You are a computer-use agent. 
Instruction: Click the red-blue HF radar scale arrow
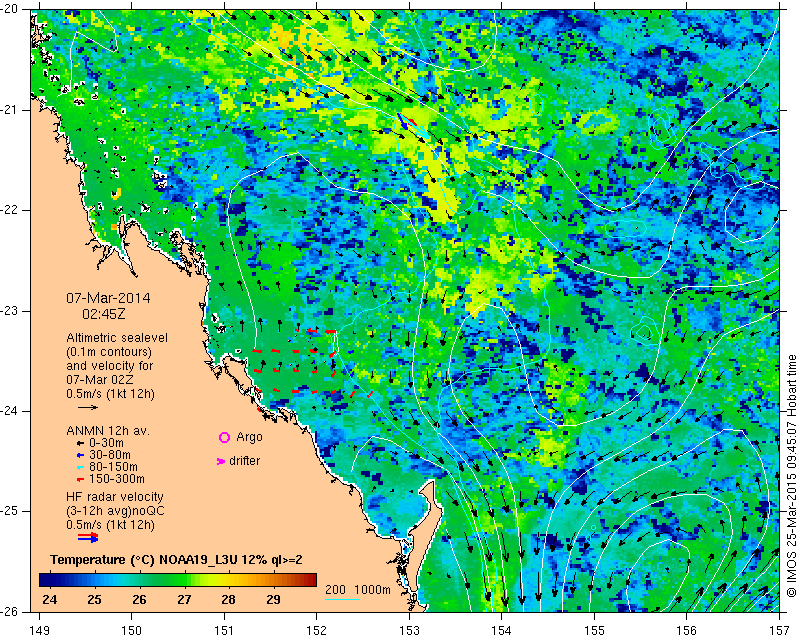[88, 537]
